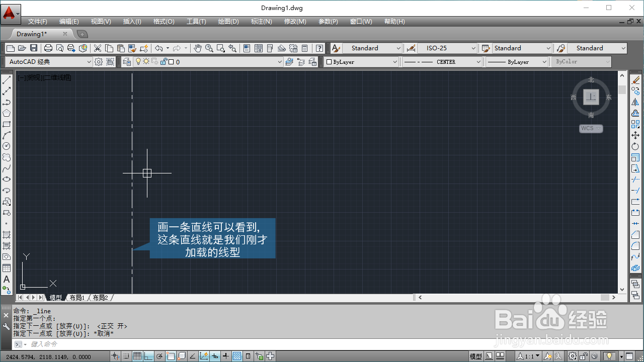644x362 pixels.
Task: Open the 格式(O) menu
Action: point(164,22)
